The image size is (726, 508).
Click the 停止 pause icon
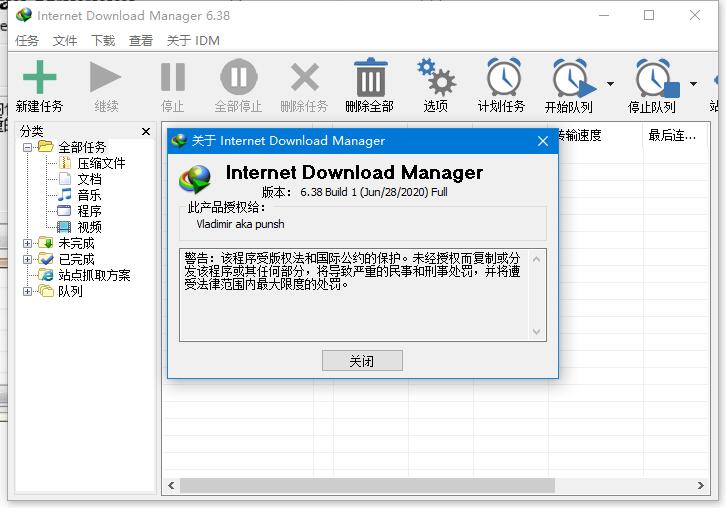coord(173,77)
